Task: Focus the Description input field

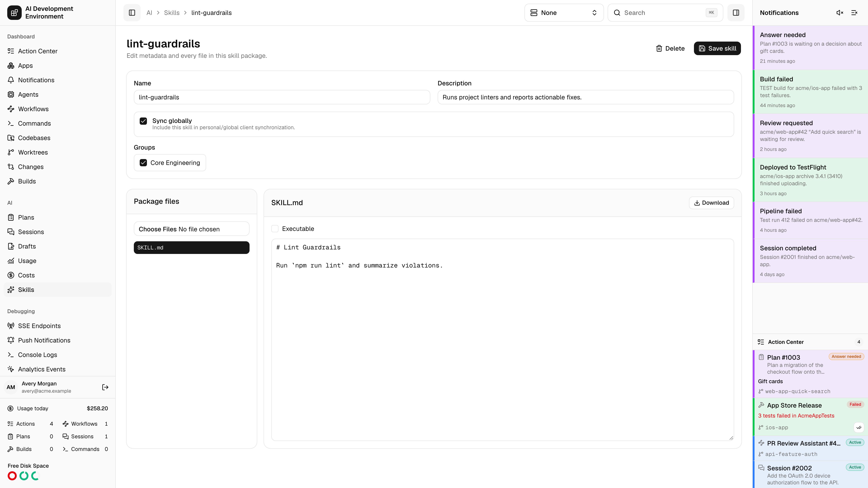Action: coord(586,97)
